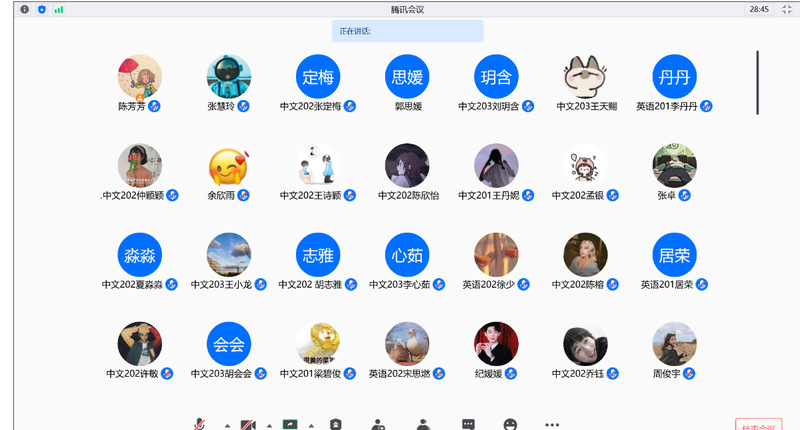800x430 pixels.
Task: Open the invite participants icon
Action: click(x=378, y=424)
